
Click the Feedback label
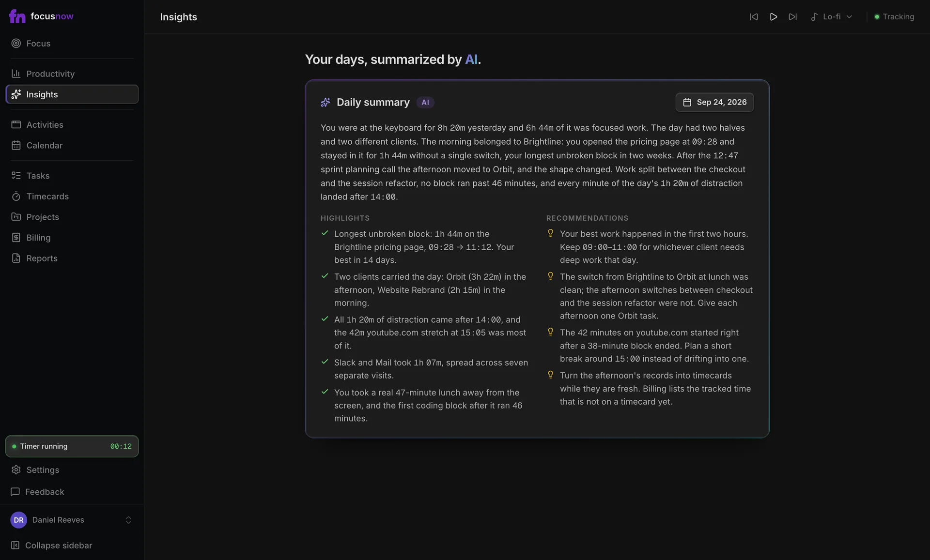[x=45, y=492]
